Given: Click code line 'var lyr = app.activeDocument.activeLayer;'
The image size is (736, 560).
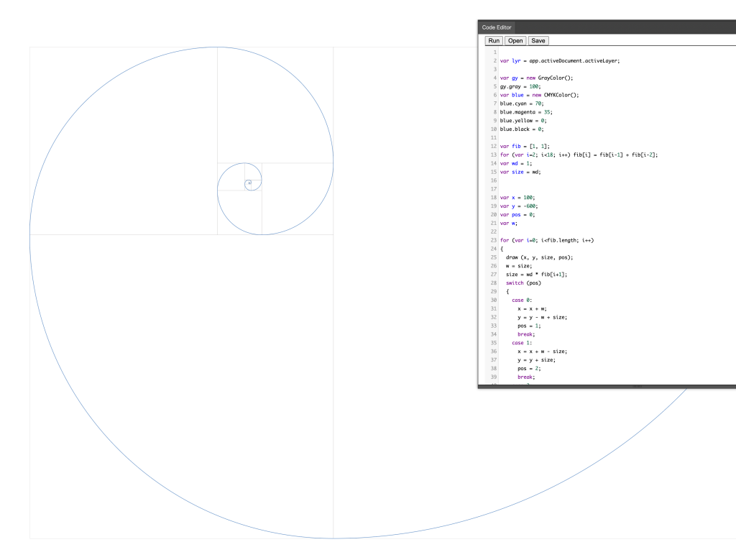Looking at the screenshot, I should pyautogui.click(x=559, y=61).
